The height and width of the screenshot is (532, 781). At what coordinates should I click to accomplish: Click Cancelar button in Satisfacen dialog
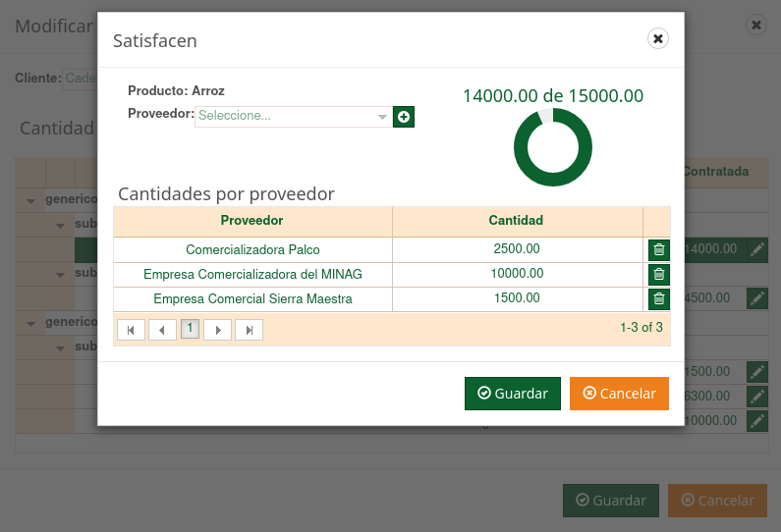[x=619, y=394]
